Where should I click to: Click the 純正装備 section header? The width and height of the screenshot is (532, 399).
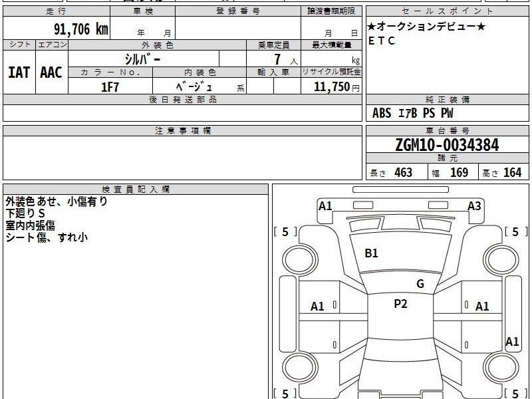pyautogui.click(x=447, y=99)
